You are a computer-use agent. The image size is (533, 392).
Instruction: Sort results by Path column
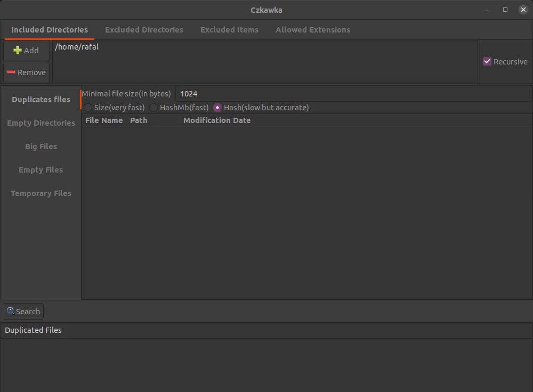pyautogui.click(x=139, y=120)
